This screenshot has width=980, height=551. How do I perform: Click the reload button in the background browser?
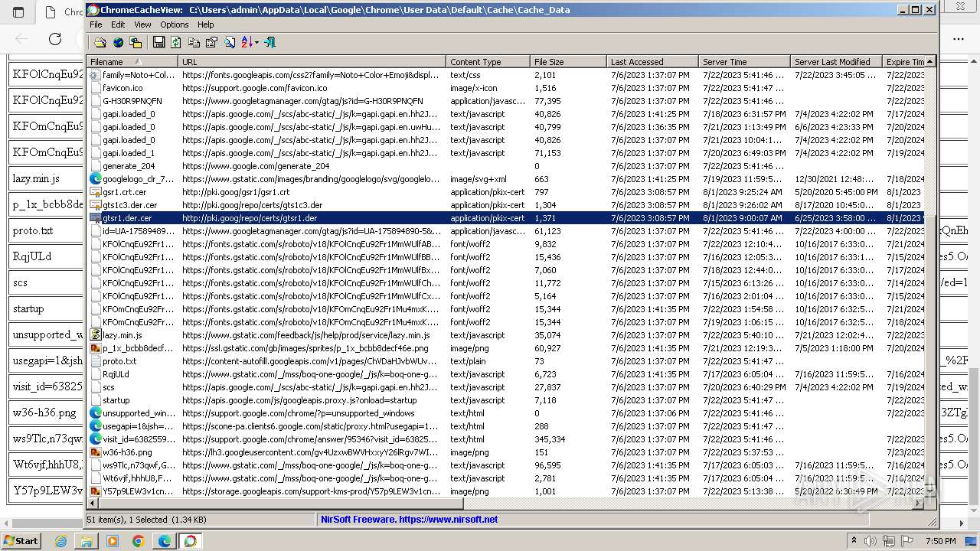[x=55, y=39]
